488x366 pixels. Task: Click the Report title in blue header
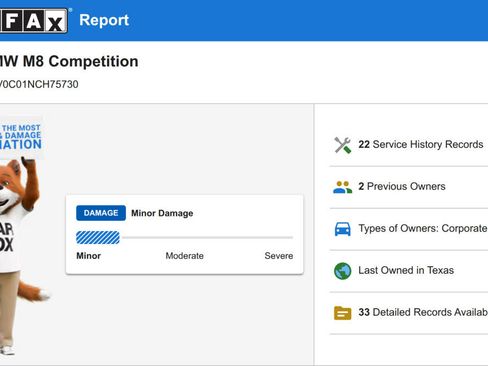pos(104,20)
